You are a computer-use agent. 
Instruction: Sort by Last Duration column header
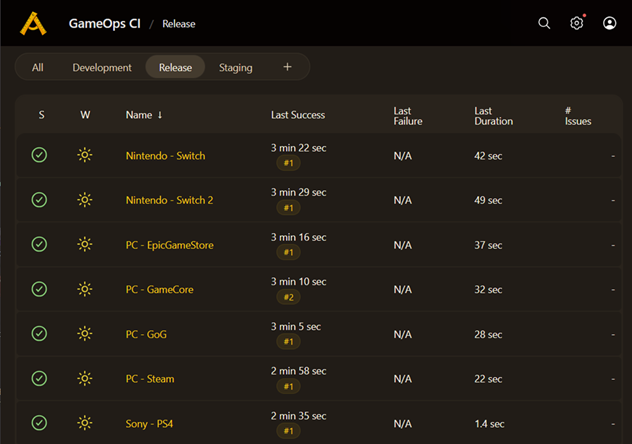[494, 116]
